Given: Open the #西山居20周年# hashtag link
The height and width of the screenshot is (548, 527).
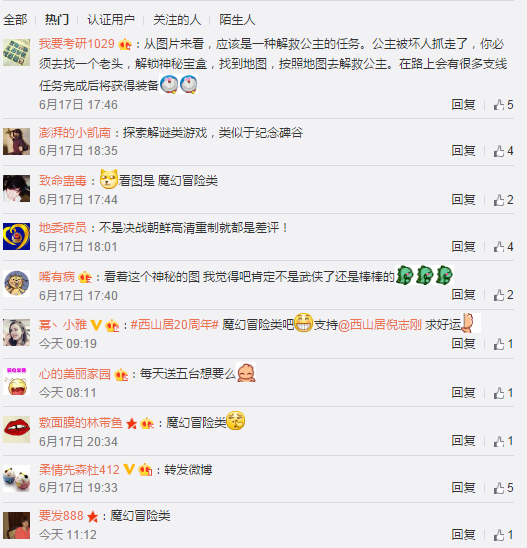Looking at the screenshot, I should [x=174, y=325].
